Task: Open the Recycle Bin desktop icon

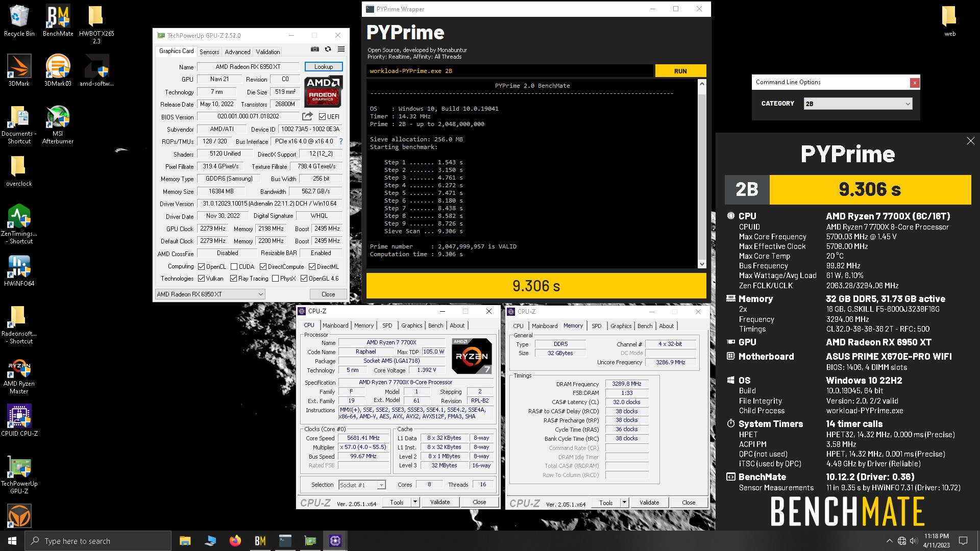Action: click(19, 21)
